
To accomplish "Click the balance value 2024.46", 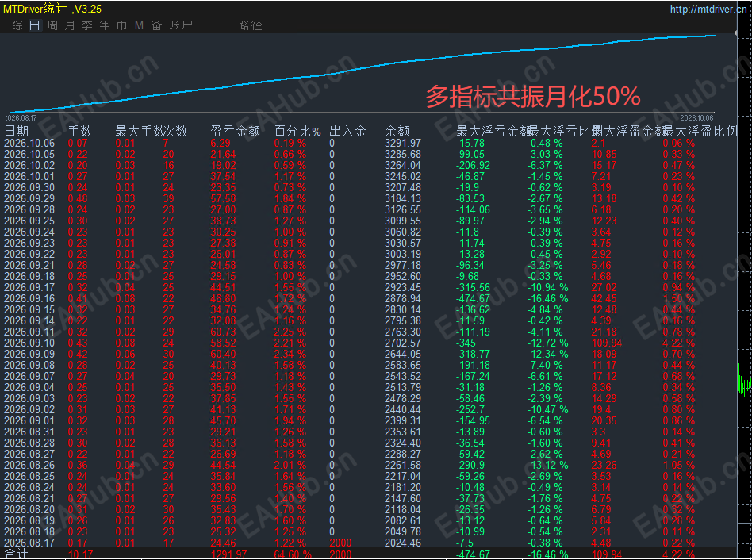I will tap(403, 543).
